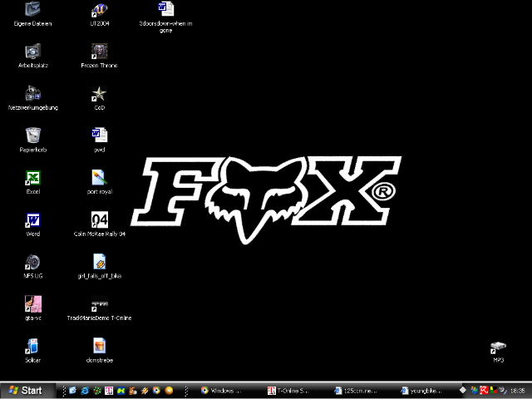Screen dimensions: 532x399
Task: Launch Internet Explorer from quick launch
Action: pyautogui.click(x=85, y=391)
